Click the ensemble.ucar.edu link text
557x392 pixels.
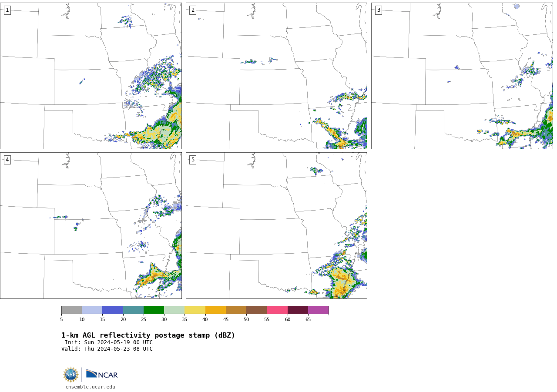(91, 387)
